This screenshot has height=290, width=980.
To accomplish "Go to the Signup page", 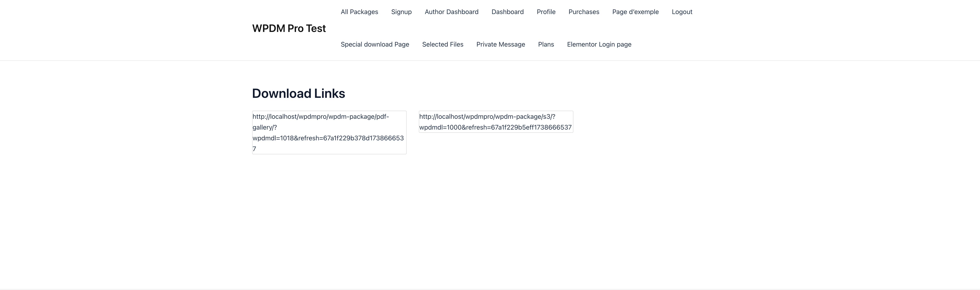I will click(x=401, y=12).
